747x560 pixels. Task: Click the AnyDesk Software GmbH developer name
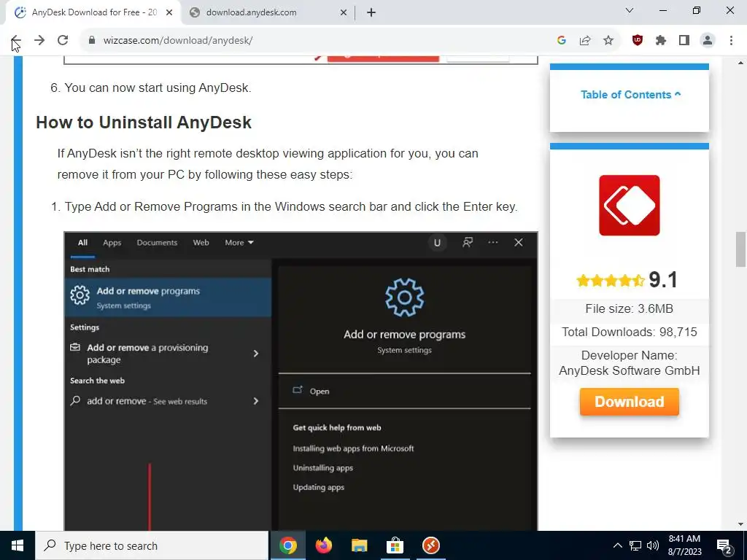[630, 370]
